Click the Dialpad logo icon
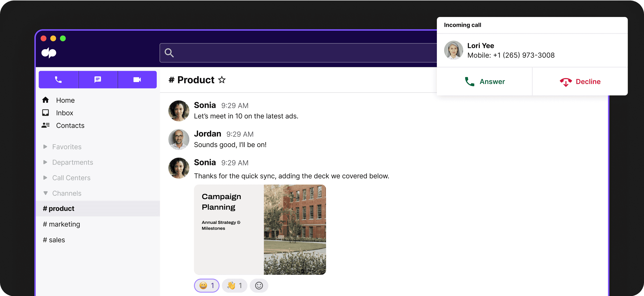This screenshot has height=296, width=644. 49,53
